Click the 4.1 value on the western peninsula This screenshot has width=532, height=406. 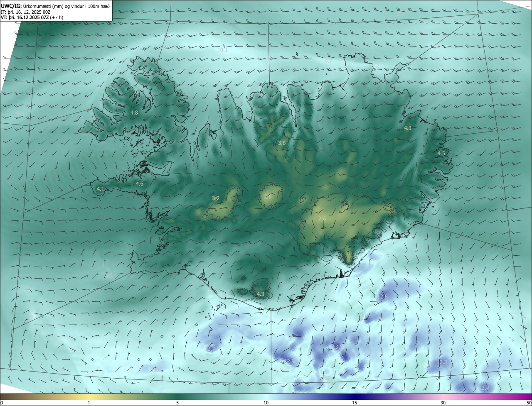(x=100, y=189)
